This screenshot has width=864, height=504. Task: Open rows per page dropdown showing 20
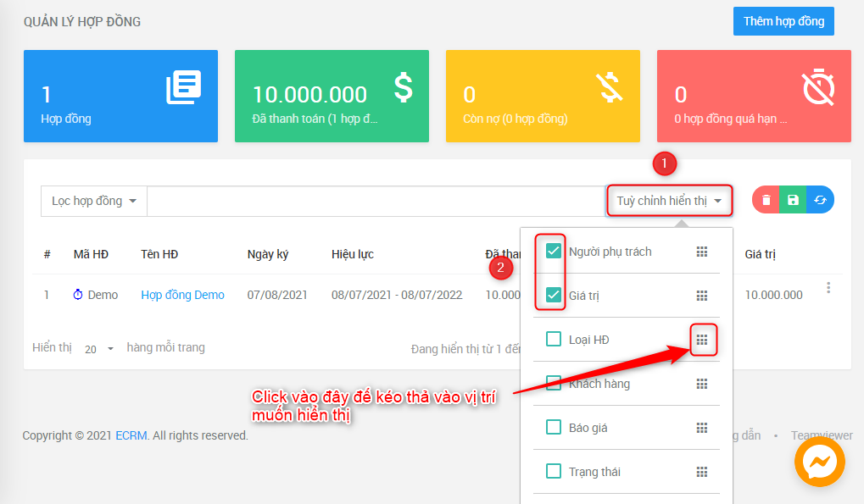coord(98,349)
